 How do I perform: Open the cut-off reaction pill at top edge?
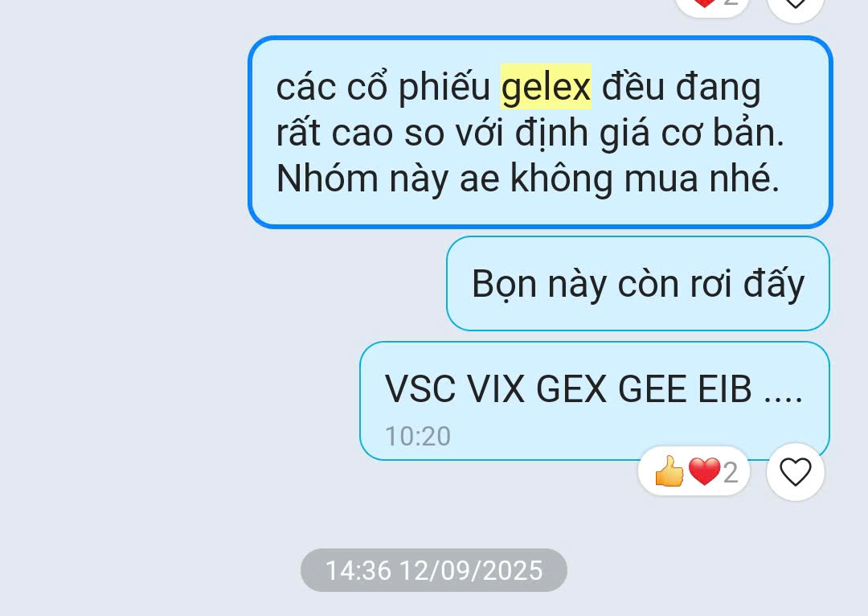[x=712, y=6]
